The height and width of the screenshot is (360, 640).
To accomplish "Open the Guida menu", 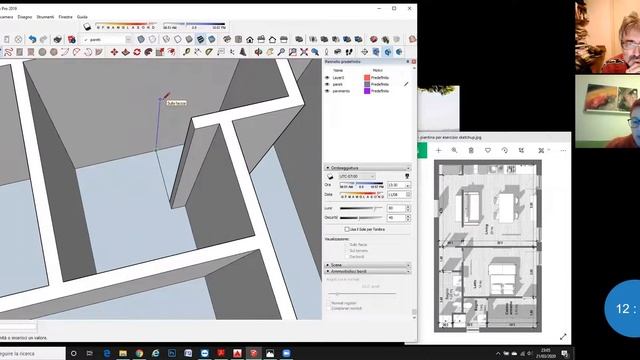I will [x=82, y=17].
